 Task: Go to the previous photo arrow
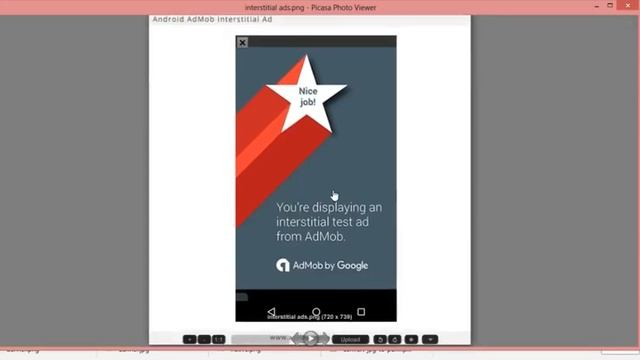(x=298, y=338)
